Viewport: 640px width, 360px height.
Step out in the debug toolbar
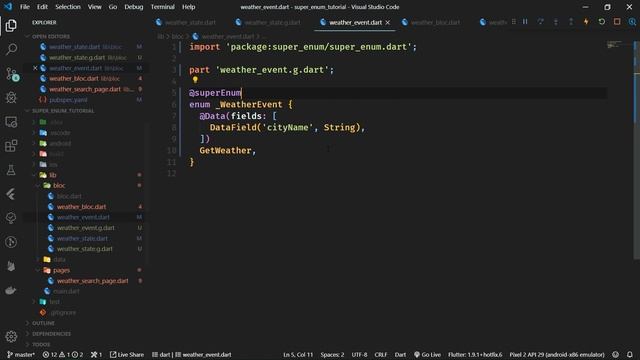(x=571, y=22)
